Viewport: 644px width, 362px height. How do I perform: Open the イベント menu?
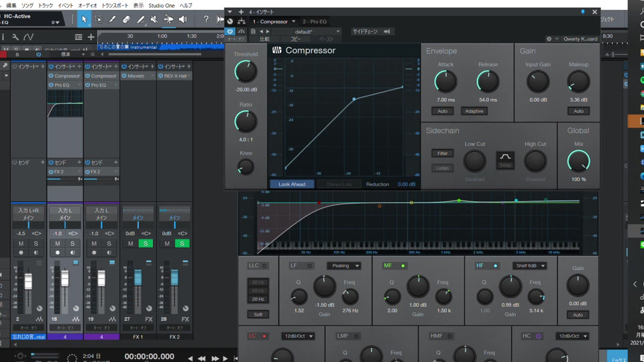pyautogui.click(x=65, y=5)
